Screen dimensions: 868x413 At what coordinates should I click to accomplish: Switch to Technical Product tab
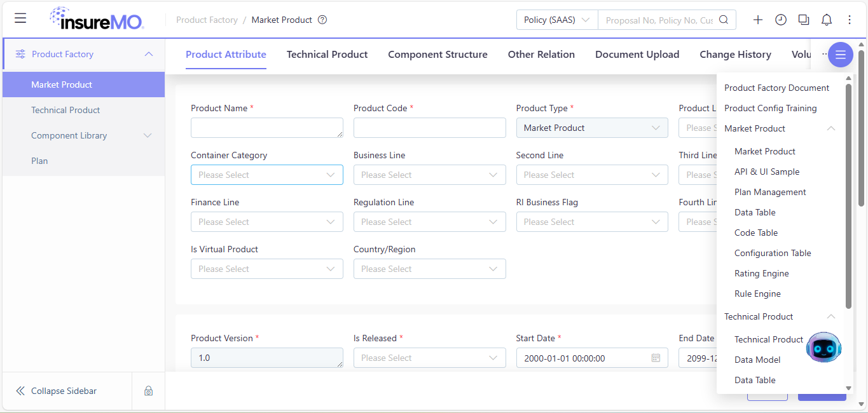pyautogui.click(x=327, y=55)
